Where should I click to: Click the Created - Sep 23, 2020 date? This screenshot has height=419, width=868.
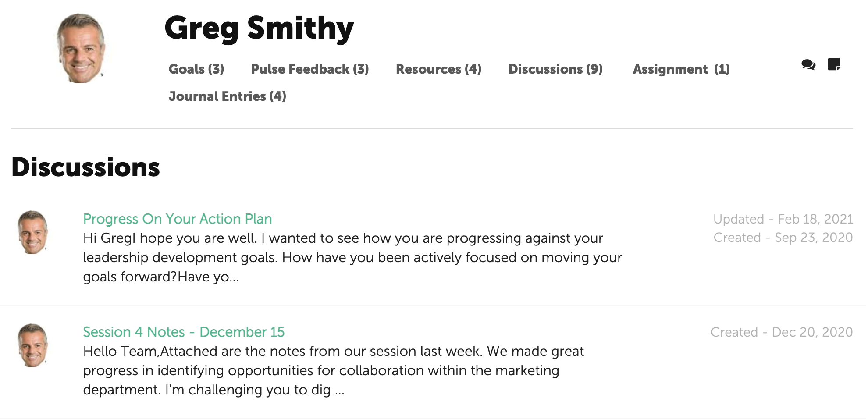coord(783,237)
